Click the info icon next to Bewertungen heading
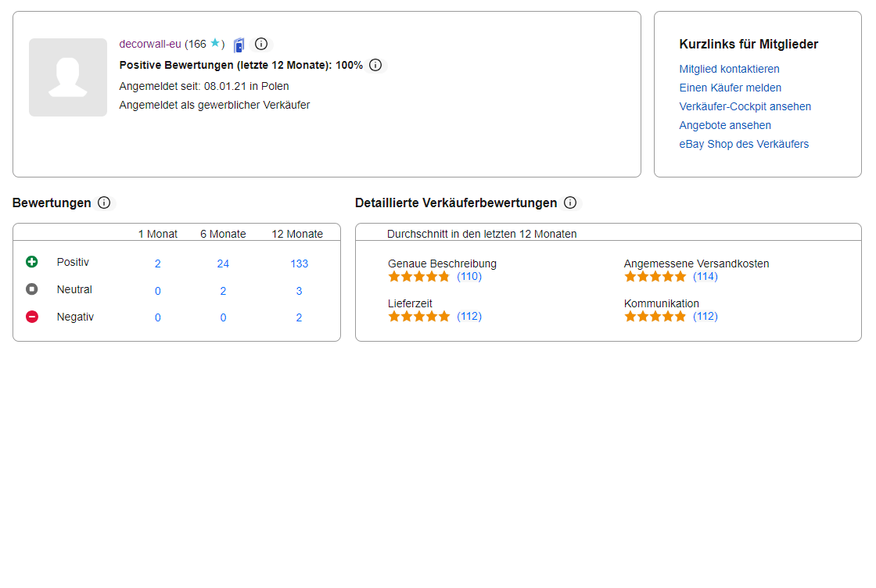Screen dimensions: 876x588 coord(104,203)
